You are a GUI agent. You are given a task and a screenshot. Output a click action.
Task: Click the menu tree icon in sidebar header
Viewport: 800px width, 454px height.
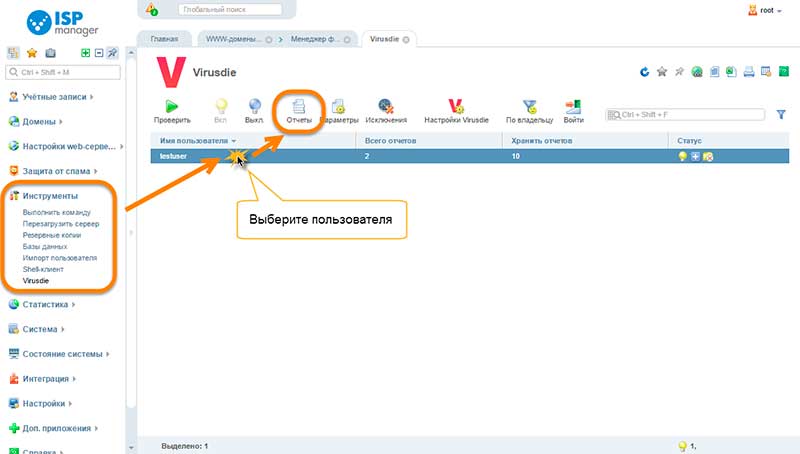[x=13, y=53]
